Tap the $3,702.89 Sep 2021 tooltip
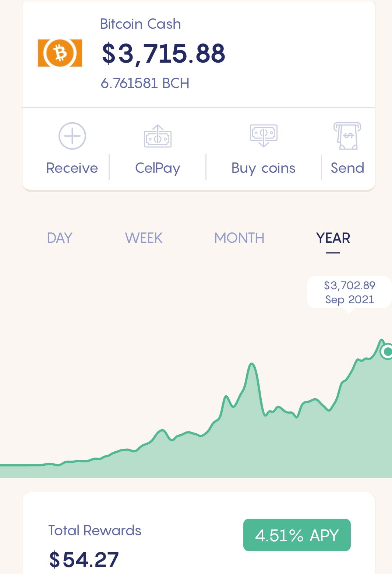The height and width of the screenshot is (574, 392). 349,292
